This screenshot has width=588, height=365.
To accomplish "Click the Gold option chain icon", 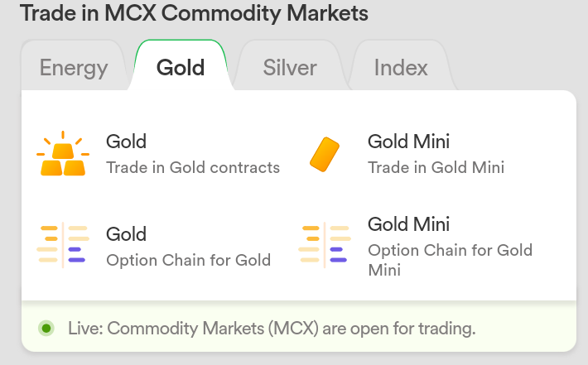I will pos(63,245).
